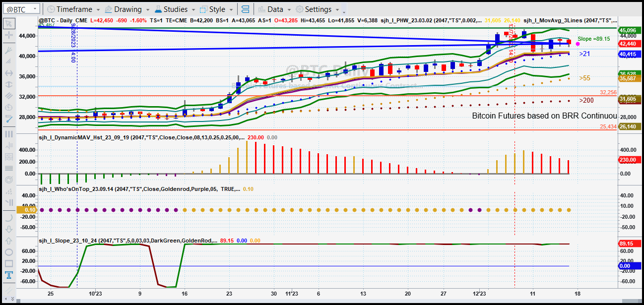644x305 pixels.
Task: Open the Settings dropdown menu
Action: point(318,9)
